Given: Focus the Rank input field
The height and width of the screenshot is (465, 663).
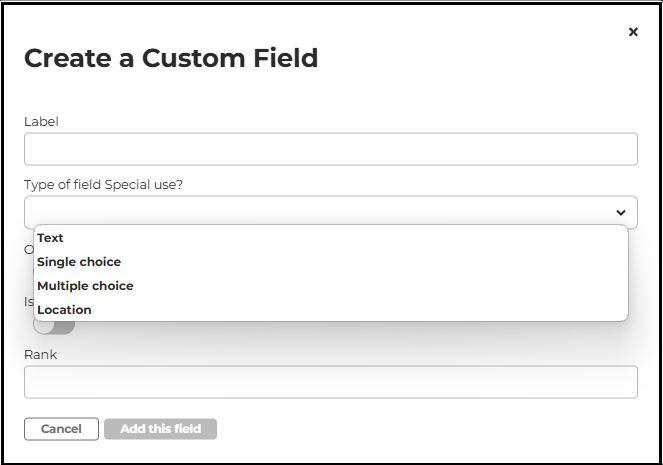Looking at the screenshot, I should point(330,382).
